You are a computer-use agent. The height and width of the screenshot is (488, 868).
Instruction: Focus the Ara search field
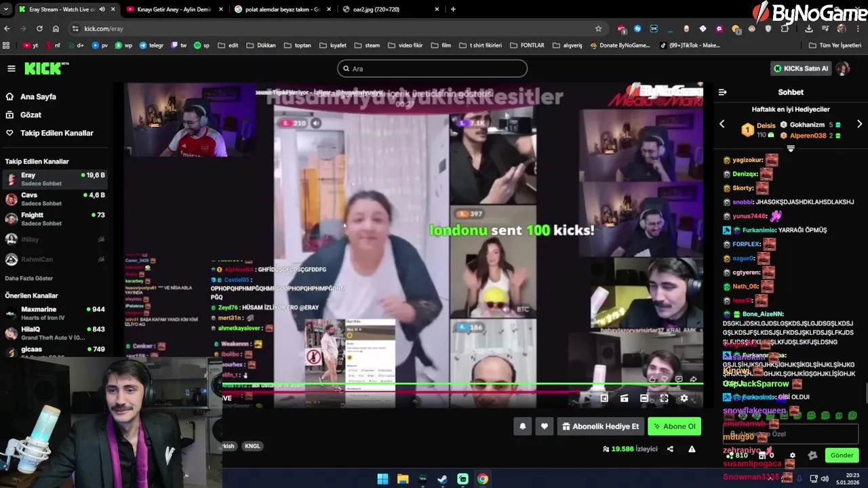point(432,68)
